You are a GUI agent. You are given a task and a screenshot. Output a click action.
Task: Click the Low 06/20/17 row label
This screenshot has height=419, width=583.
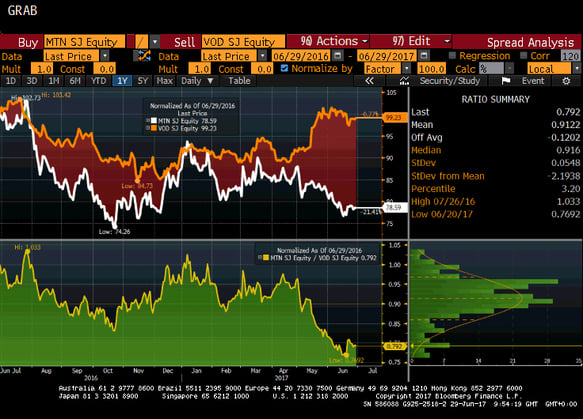coord(442,214)
